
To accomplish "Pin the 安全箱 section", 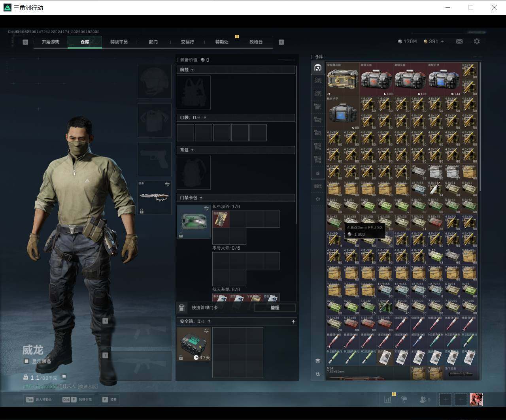I will [293, 322].
